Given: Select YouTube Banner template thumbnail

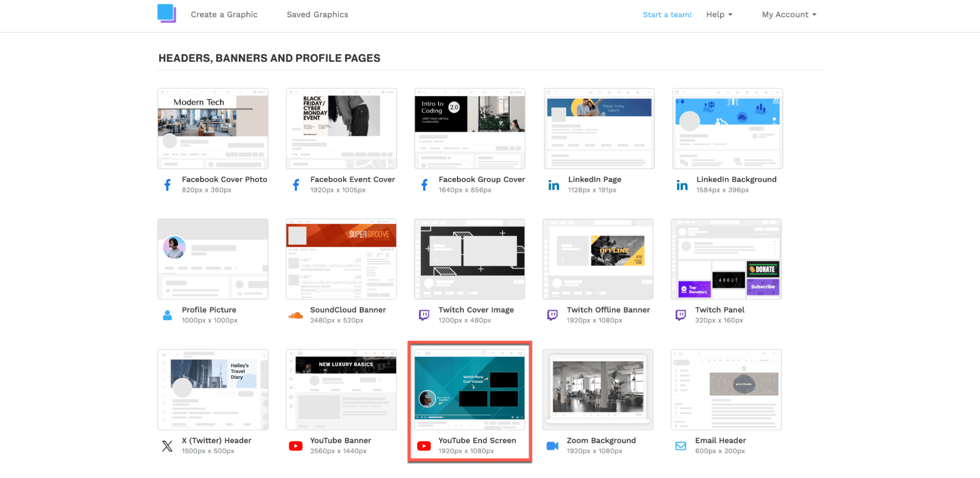Looking at the screenshot, I should coord(341,390).
